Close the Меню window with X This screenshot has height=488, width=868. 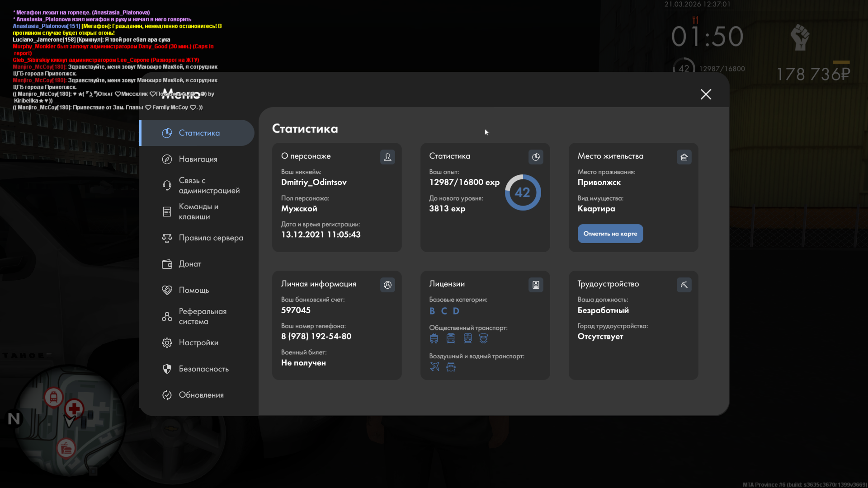click(x=706, y=94)
